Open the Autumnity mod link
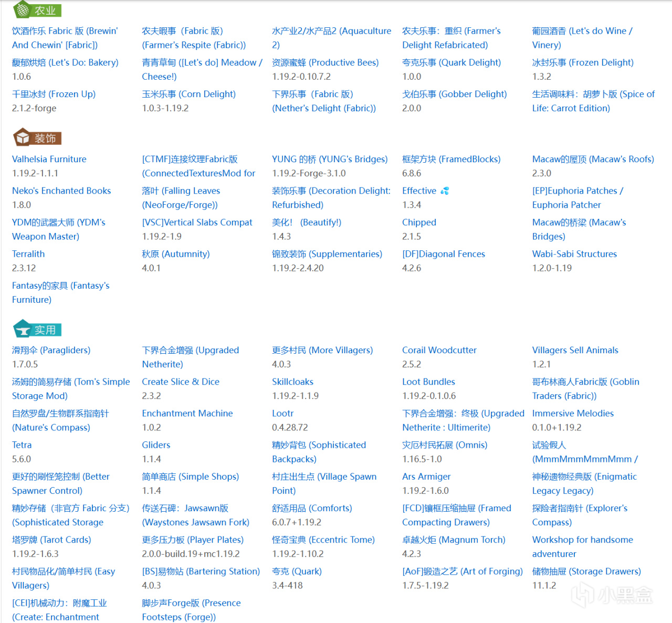The height and width of the screenshot is (623, 672). pos(176,254)
